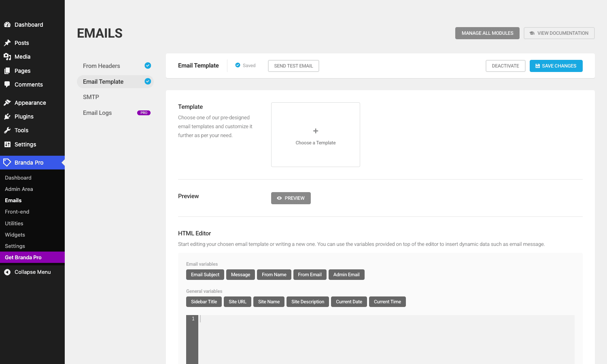The height and width of the screenshot is (364, 607).
Task: Click the Preview button
Action: pos(291,198)
